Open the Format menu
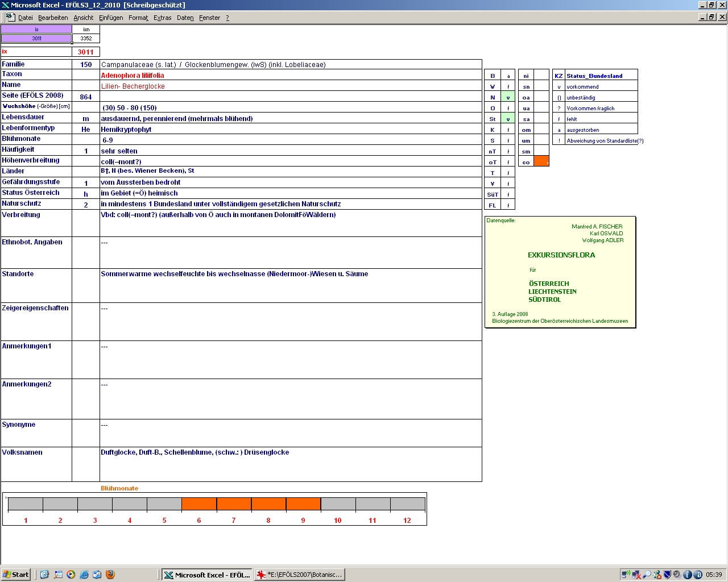This screenshot has height=582, width=728. coord(138,18)
